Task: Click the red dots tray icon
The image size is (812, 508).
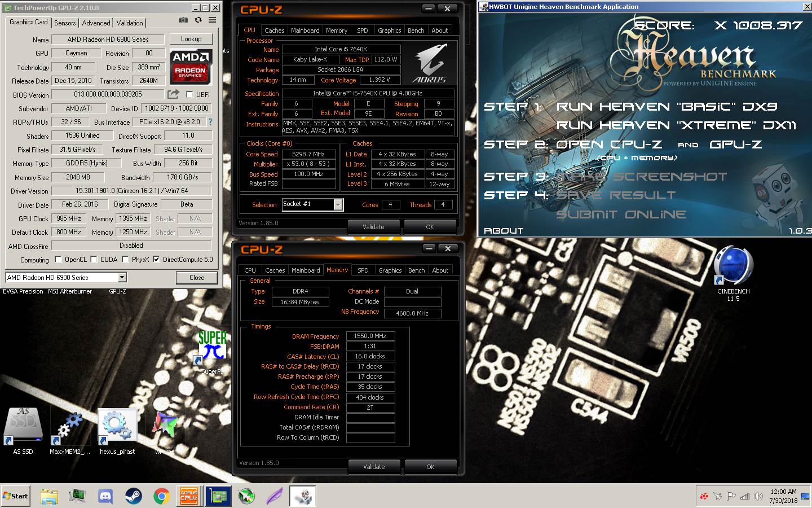Action: click(x=704, y=496)
